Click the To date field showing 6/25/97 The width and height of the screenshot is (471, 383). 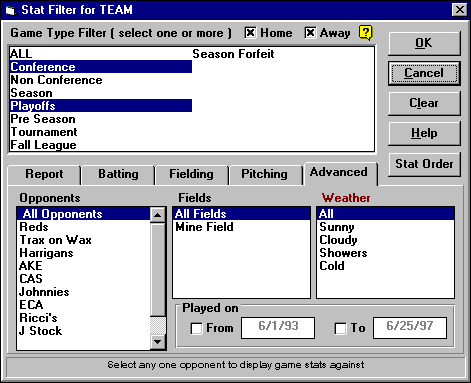[x=410, y=328]
